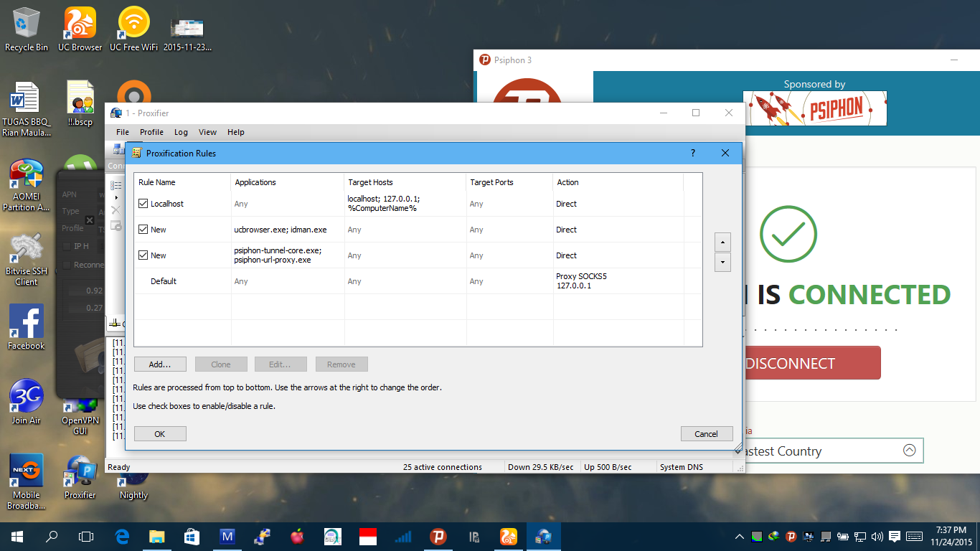Image resolution: width=980 pixels, height=551 pixels.
Task: Click the Psiphon system tray icon
Action: tap(791, 536)
